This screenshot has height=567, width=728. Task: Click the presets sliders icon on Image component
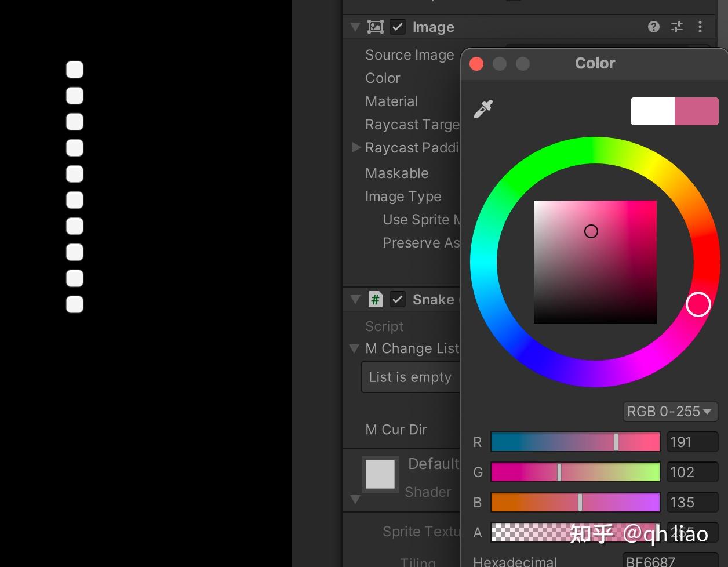tap(676, 27)
